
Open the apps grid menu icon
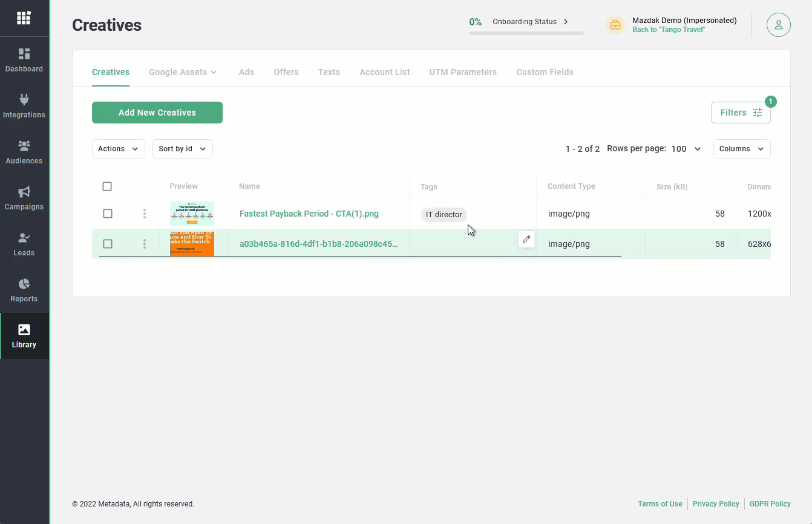coord(24,18)
